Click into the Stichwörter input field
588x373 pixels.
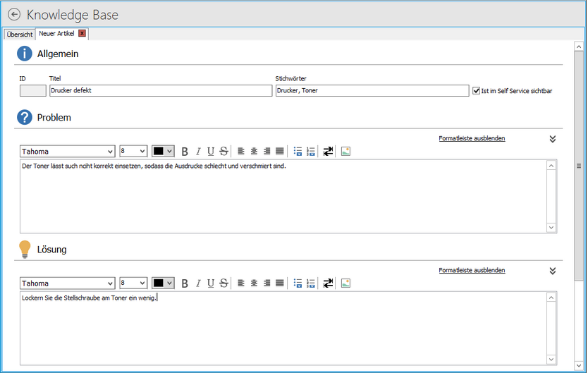click(x=372, y=91)
